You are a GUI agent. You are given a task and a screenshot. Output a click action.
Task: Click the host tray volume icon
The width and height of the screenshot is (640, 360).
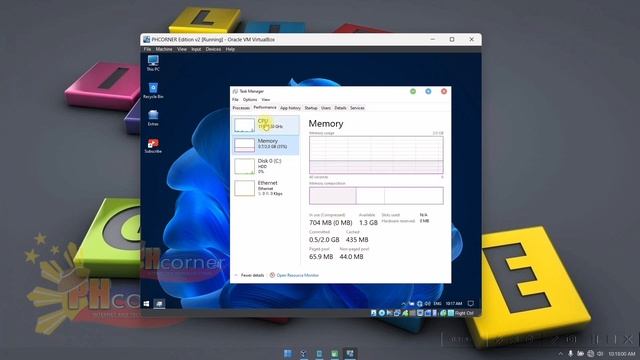pos(600,353)
